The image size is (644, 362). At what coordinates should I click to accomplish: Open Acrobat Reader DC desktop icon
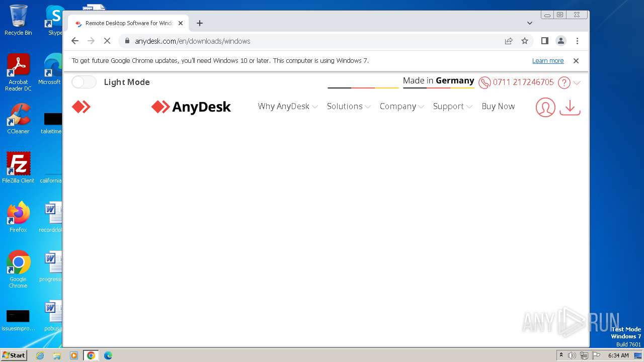[18, 72]
